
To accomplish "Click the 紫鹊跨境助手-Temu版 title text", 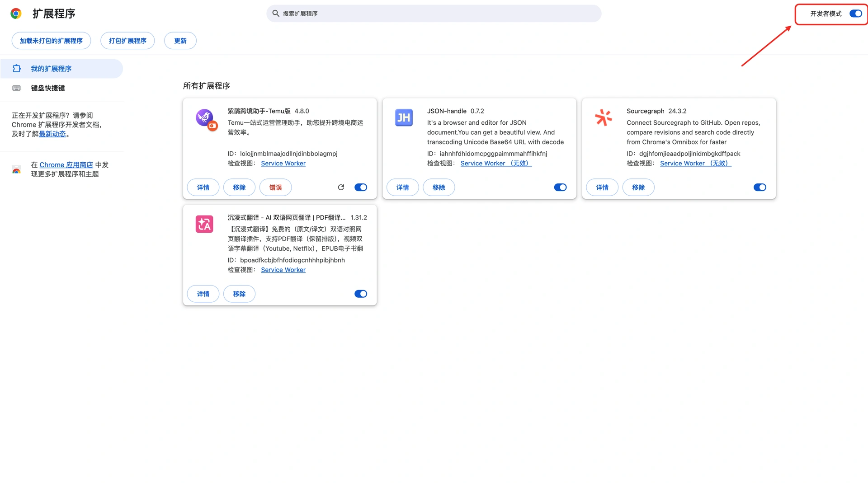I will point(259,111).
